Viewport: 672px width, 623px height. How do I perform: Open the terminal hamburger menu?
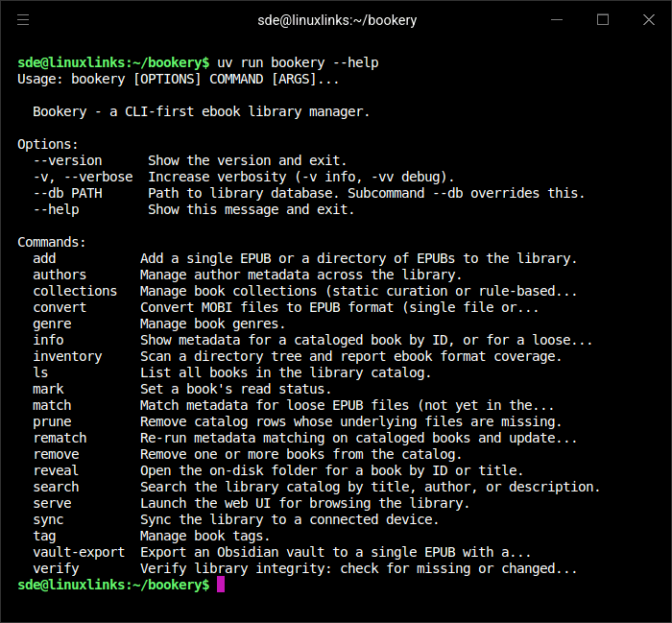(23, 20)
